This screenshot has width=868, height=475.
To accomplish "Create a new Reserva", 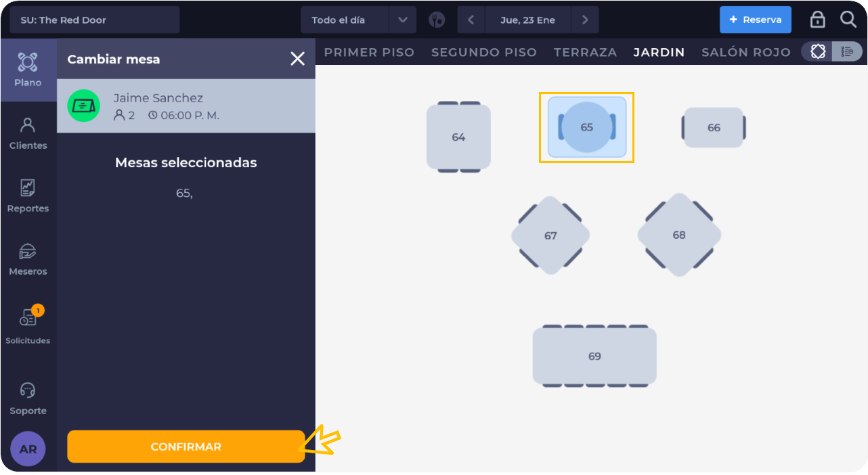I will (756, 20).
